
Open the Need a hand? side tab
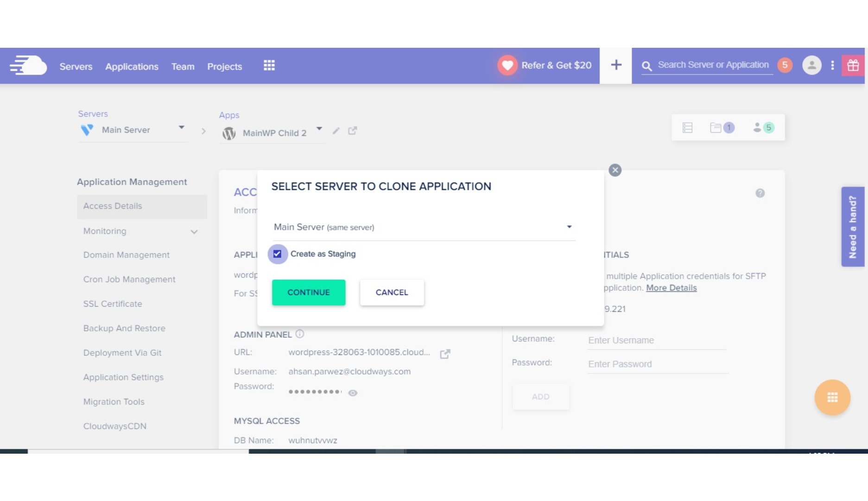[853, 227]
